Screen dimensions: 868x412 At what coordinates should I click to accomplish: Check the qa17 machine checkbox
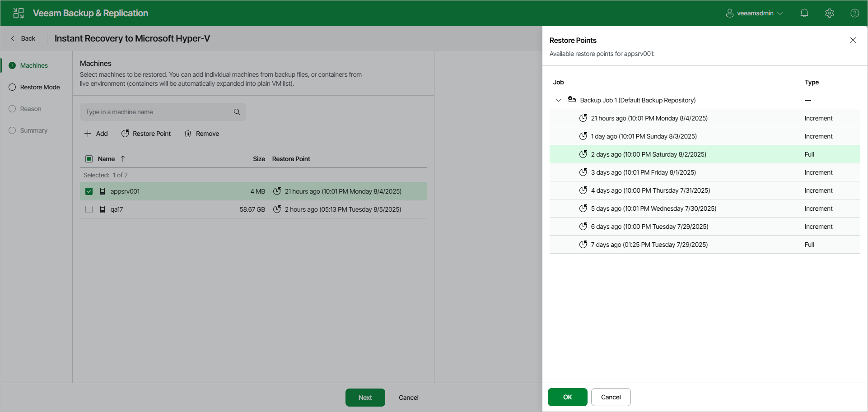pyautogui.click(x=89, y=209)
